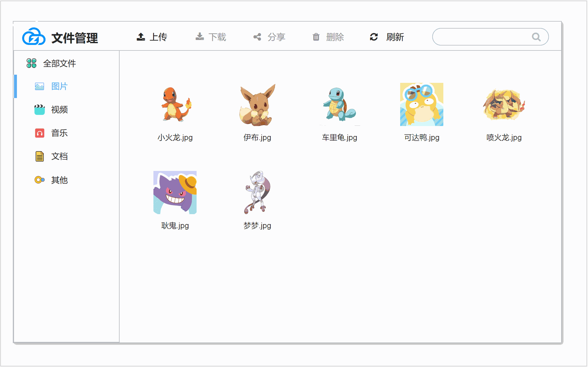This screenshot has width=588, height=367.
Task: Focus the search input field
Action: (x=490, y=37)
